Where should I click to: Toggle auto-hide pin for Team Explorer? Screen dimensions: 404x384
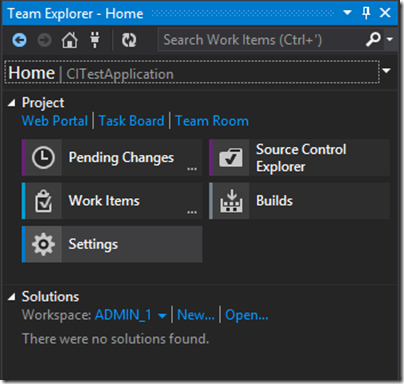(366, 13)
